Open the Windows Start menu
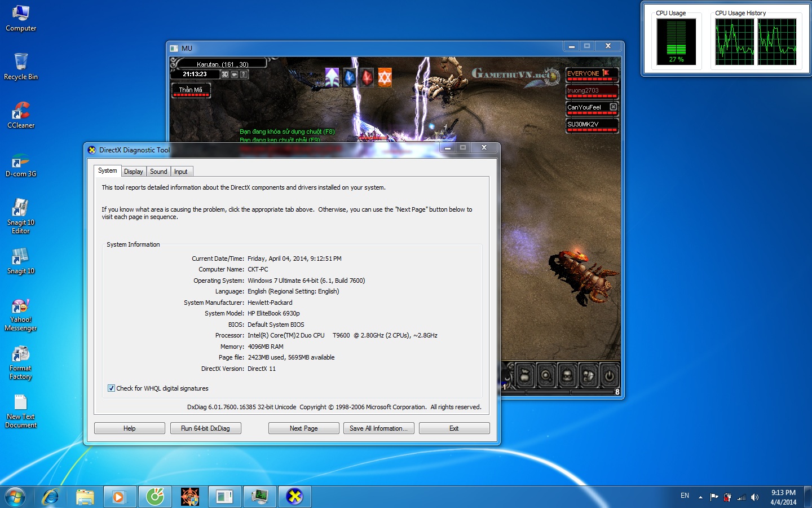The image size is (812, 508). coord(15,497)
